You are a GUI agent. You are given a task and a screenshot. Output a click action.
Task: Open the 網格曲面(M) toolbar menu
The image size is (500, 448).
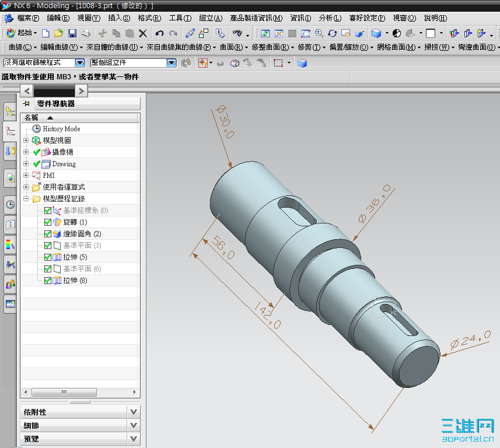pos(399,47)
